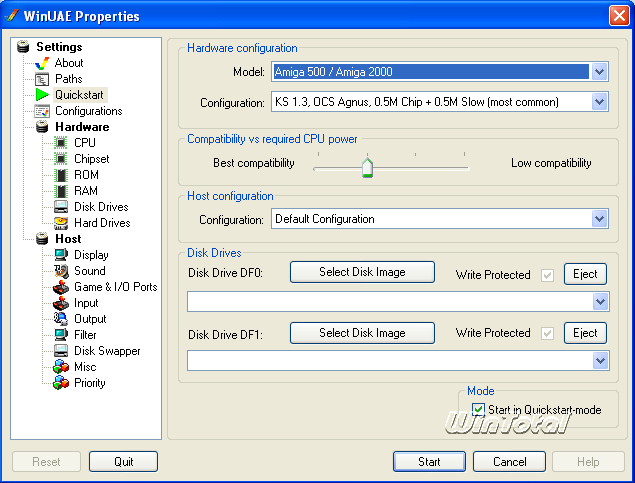The height and width of the screenshot is (483, 635).
Task: Click the About checkmark icon
Action: (x=42, y=63)
